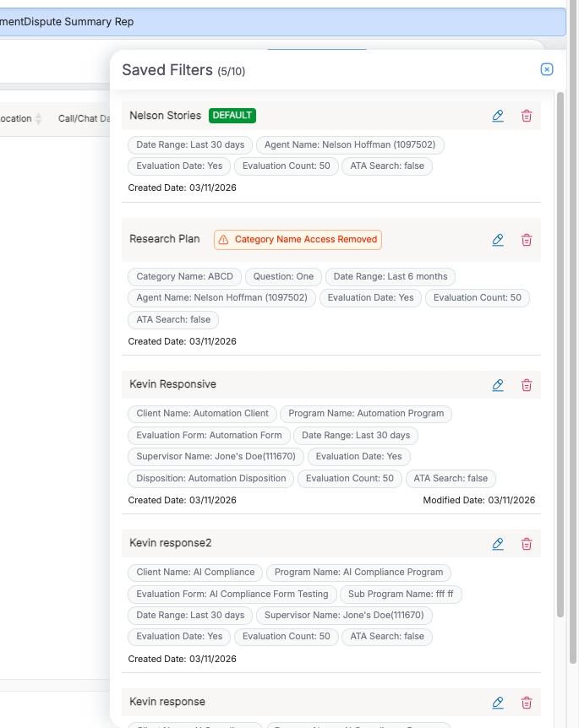Select the Kevin response2 filter title
This screenshot has width=579, height=728.
point(170,543)
